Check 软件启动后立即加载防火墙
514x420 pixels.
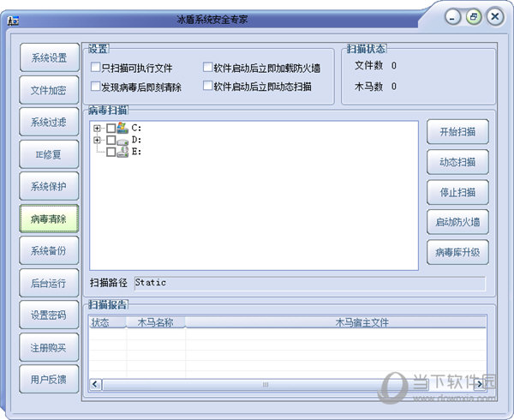[208, 67]
